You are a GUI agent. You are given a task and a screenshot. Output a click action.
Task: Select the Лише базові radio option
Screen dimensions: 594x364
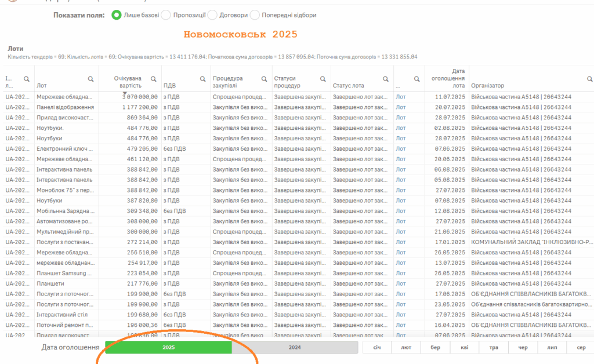tap(117, 15)
